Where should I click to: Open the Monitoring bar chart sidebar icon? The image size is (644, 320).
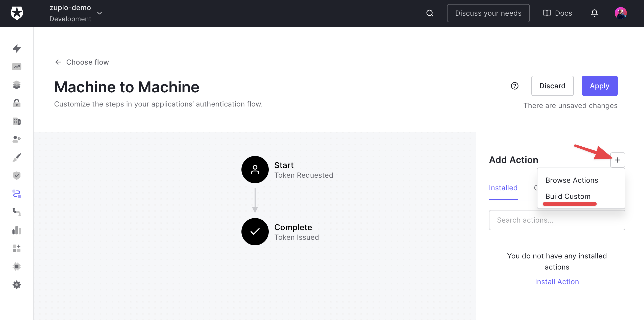[x=17, y=230]
